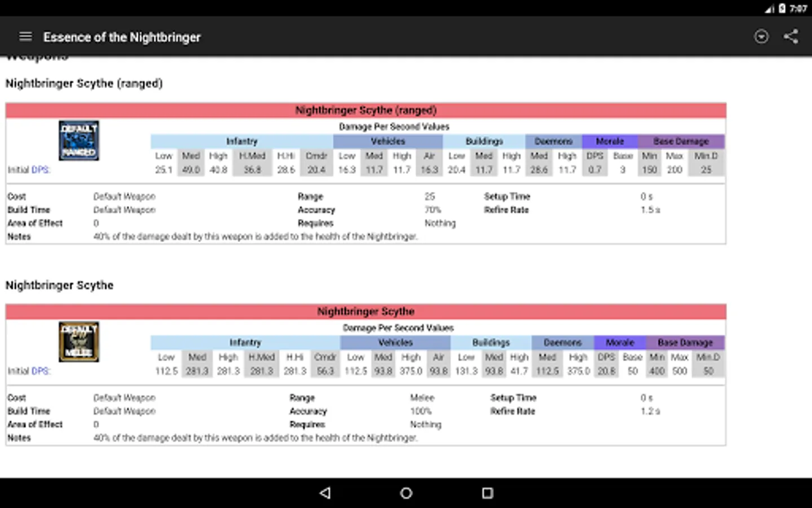812x508 pixels.
Task: Click melee Range value 'Melee'
Action: pos(422,398)
